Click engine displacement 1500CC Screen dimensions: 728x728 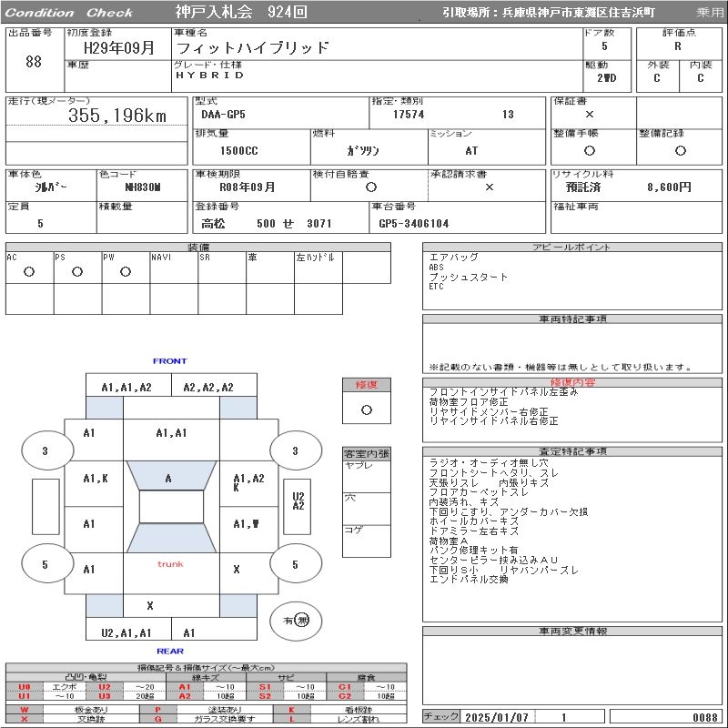tap(239, 150)
